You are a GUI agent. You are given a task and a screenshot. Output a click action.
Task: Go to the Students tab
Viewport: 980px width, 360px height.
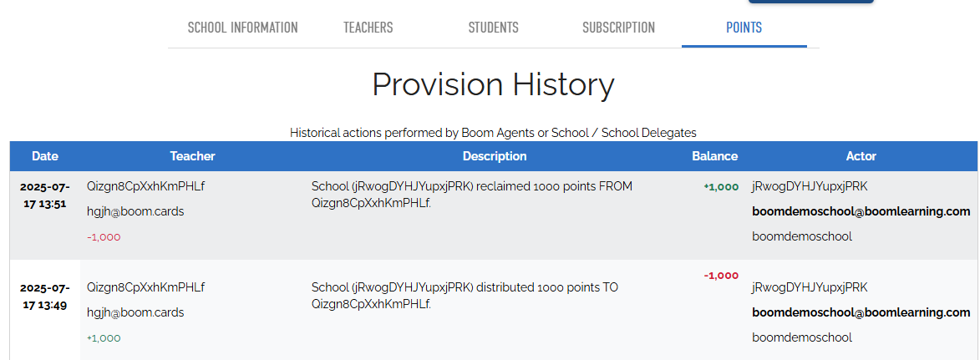pyautogui.click(x=493, y=28)
